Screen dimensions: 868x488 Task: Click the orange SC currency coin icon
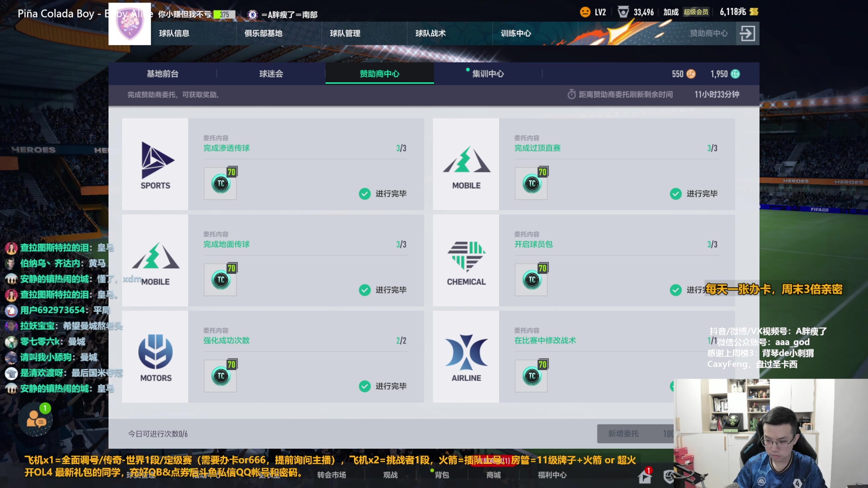tap(691, 74)
